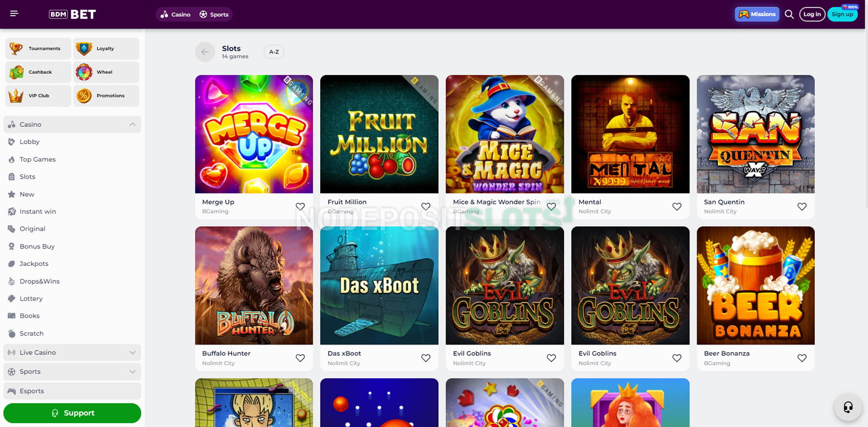Viewport: 868px width, 427px height.
Task: Open the Missions button
Action: [757, 14]
